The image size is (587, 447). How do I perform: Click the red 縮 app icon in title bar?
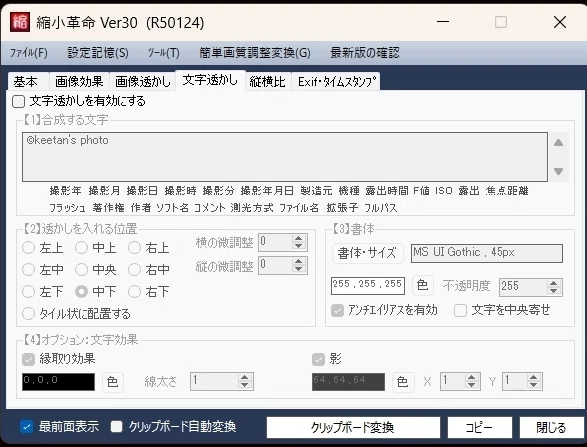tap(20, 22)
